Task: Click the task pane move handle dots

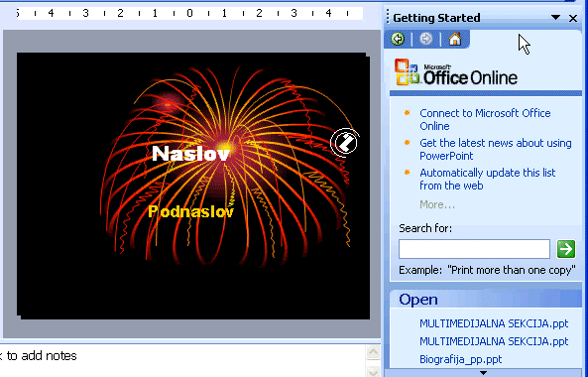Action: coord(388,18)
